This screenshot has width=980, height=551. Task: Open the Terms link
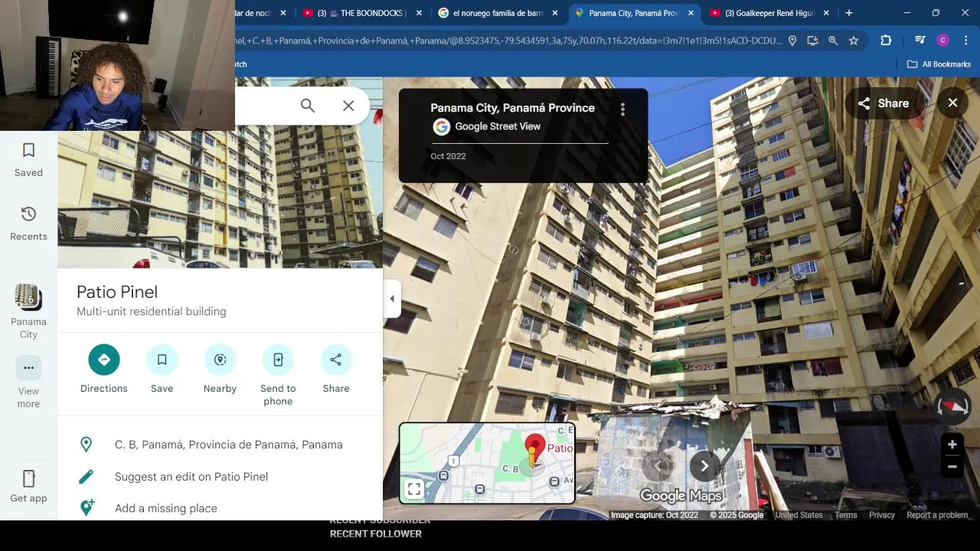(x=845, y=515)
